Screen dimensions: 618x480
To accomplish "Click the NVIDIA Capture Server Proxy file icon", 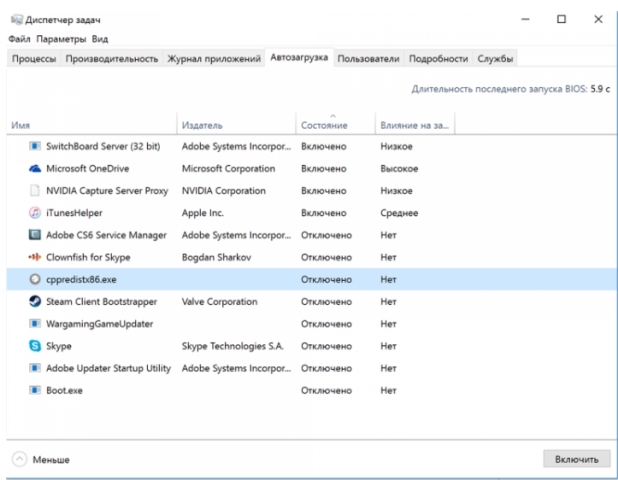I will click(x=35, y=191).
